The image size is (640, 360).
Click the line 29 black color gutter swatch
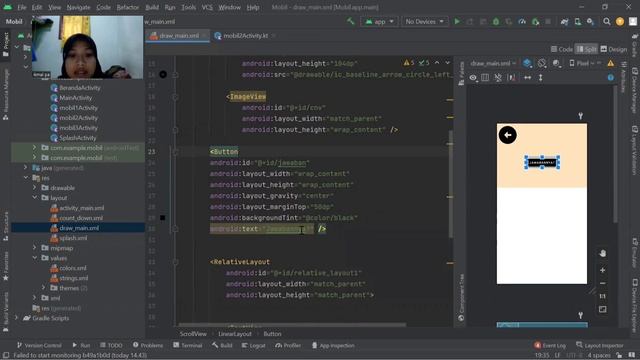pos(162,218)
